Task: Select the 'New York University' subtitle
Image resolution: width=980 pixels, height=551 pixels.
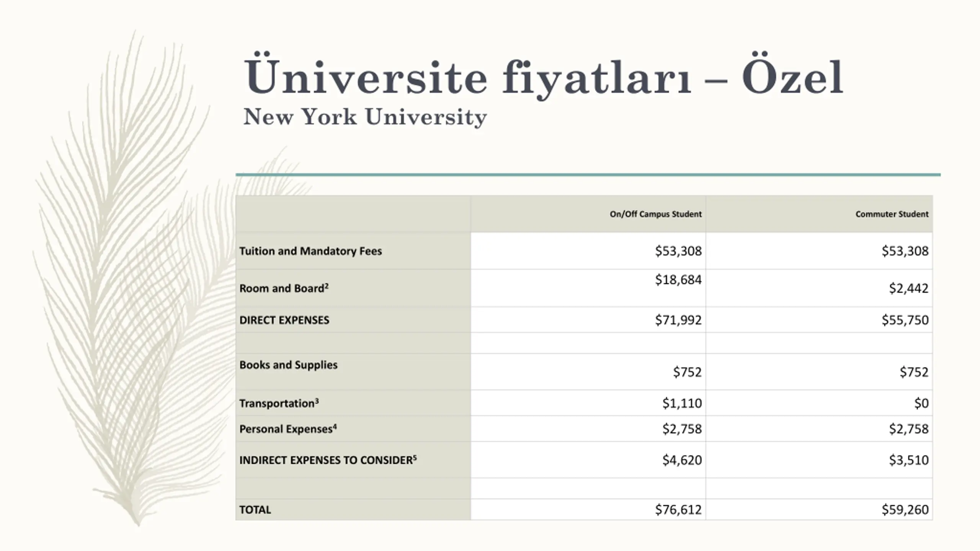Action: pos(365,117)
